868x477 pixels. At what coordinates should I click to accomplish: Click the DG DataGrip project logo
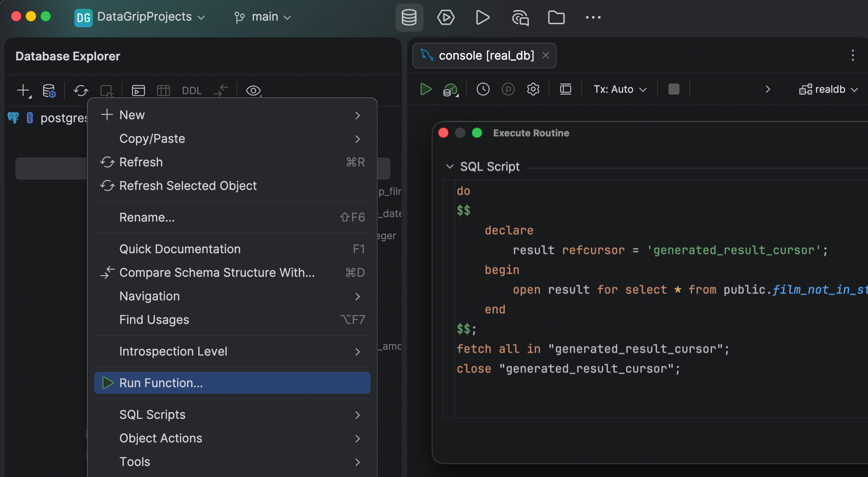click(83, 17)
